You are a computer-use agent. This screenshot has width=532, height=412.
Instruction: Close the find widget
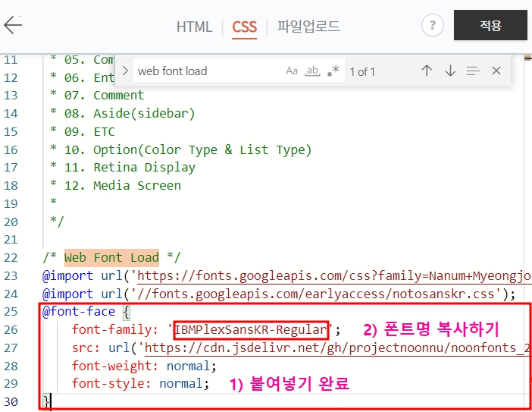point(496,71)
